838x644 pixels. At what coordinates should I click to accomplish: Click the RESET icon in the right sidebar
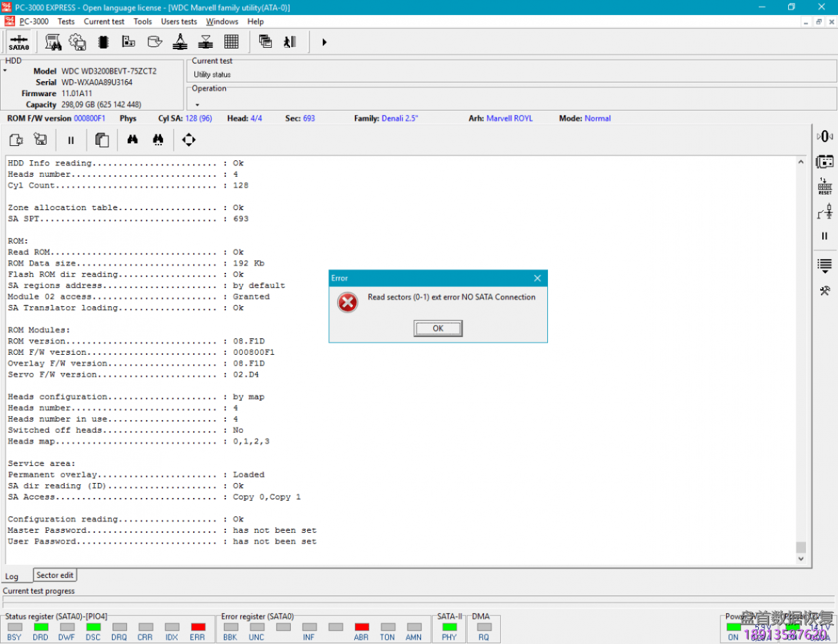(824, 187)
